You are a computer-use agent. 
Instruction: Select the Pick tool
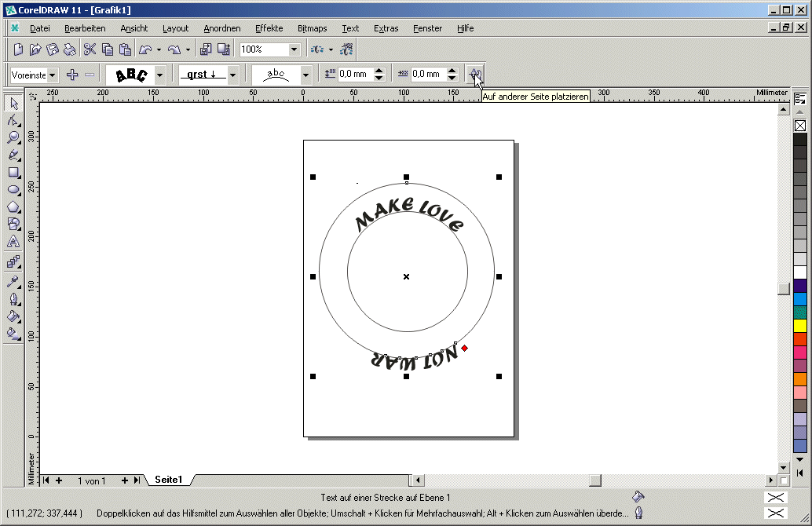(x=13, y=104)
